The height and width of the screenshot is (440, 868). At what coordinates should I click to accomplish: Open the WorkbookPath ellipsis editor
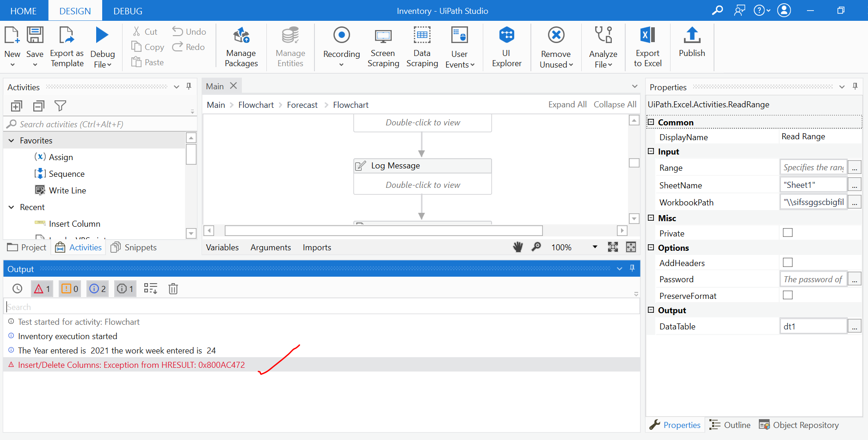tap(855, 202)
